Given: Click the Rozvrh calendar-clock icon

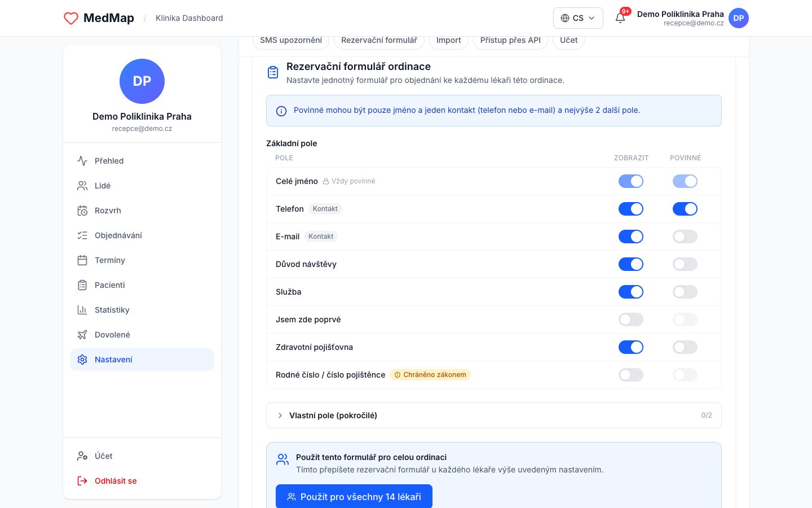Looking at the screenshot, I should pos(82,211).
